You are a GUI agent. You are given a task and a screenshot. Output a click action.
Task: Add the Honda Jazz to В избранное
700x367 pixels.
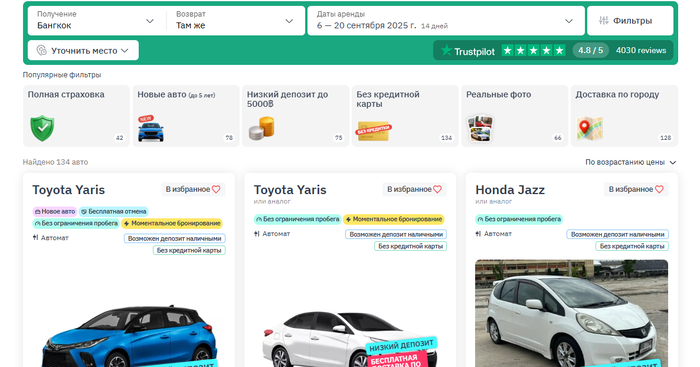coord(636,189)
